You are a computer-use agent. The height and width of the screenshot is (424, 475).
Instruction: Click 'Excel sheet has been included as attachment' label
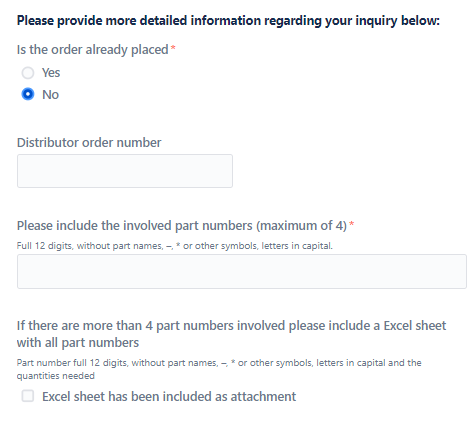[169, 396]
